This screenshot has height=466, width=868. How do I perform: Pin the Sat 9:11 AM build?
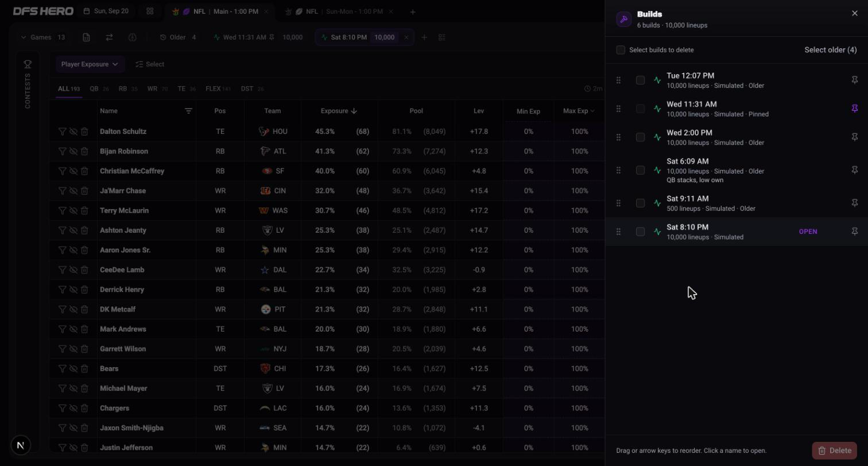click(854, 203)
